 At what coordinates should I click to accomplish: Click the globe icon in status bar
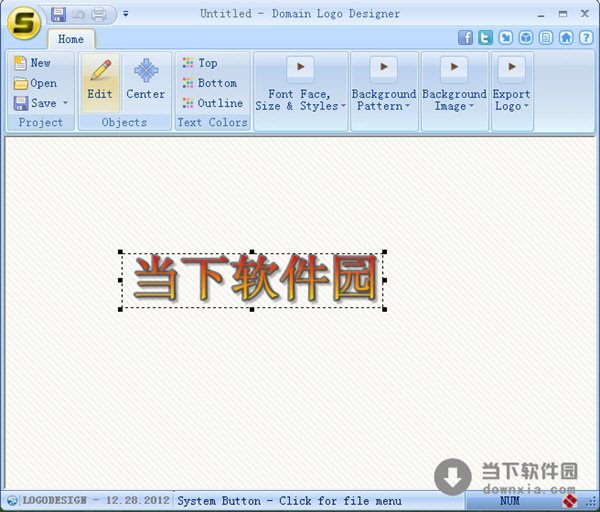tap(12, 501)
